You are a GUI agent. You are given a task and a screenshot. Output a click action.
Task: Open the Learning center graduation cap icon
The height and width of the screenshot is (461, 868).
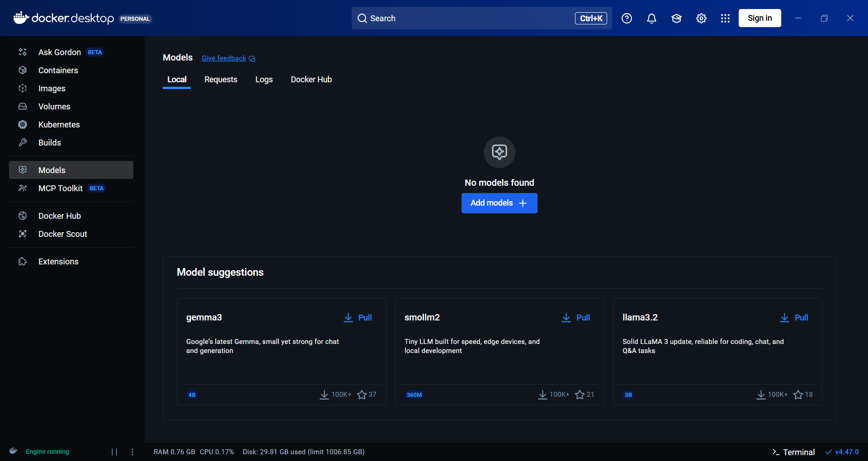[x=676, y=18]
